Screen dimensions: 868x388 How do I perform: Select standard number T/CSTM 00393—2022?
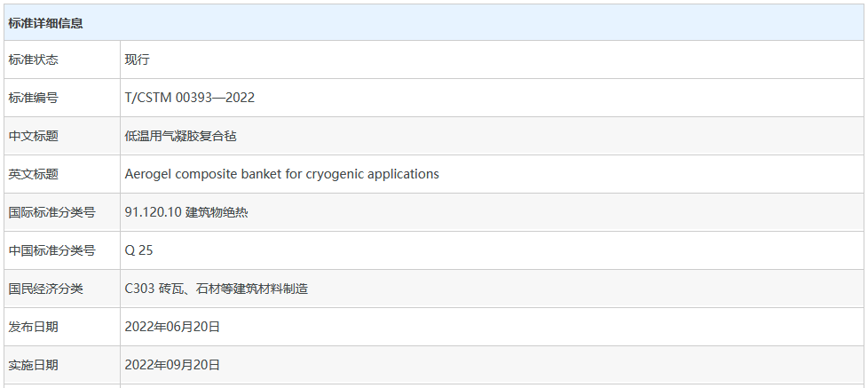(190, 98)
